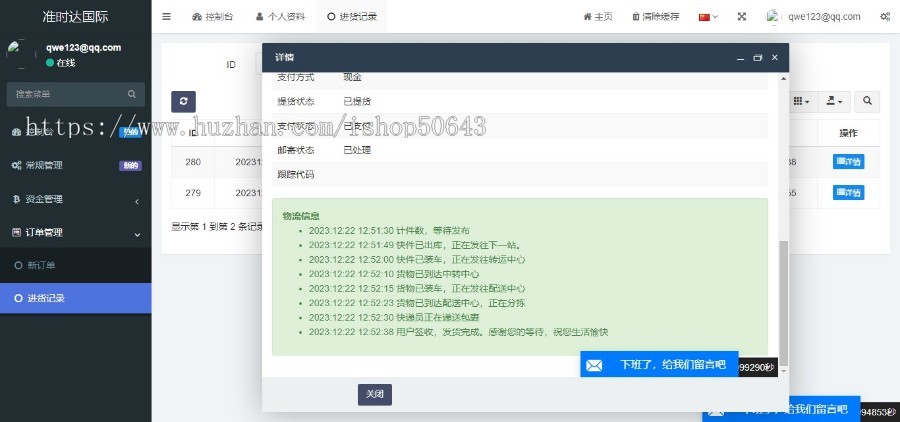Click the table search magnifier button
900x422 pixels.
point(867,102)
